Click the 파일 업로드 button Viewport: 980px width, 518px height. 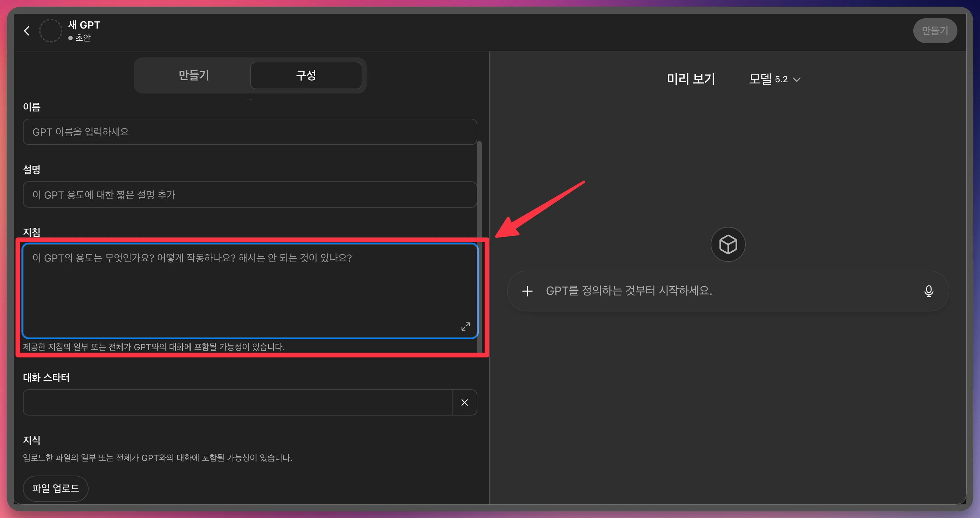(55, 488)
